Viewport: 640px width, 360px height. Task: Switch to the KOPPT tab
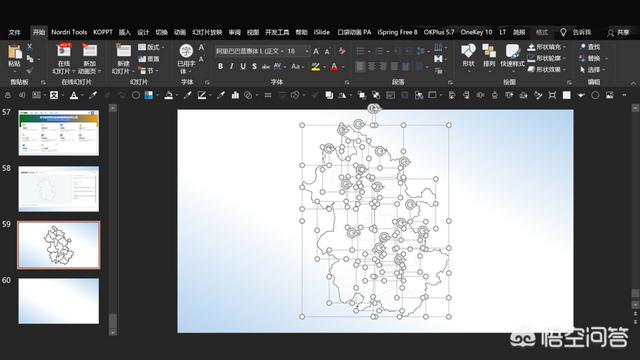point(102,32)
